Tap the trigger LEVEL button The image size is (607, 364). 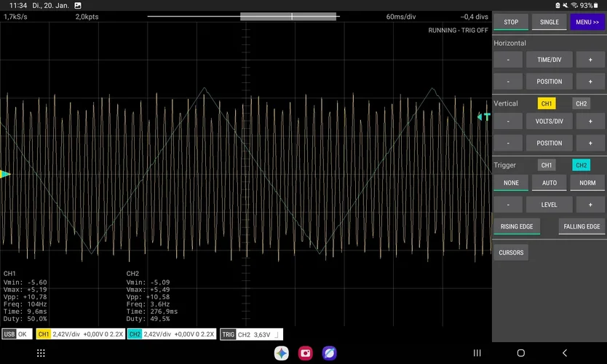pyautogui.click(x=549, y=205)
